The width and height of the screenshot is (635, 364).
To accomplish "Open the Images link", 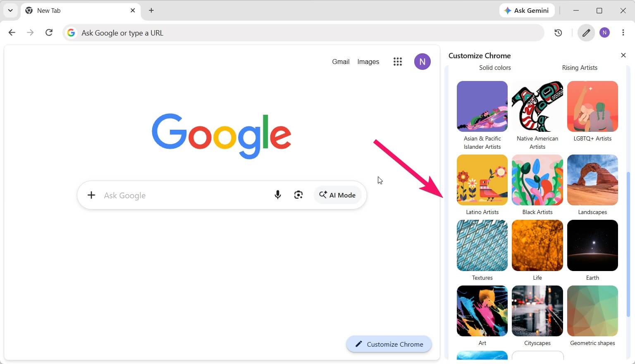I will [368, 62].
